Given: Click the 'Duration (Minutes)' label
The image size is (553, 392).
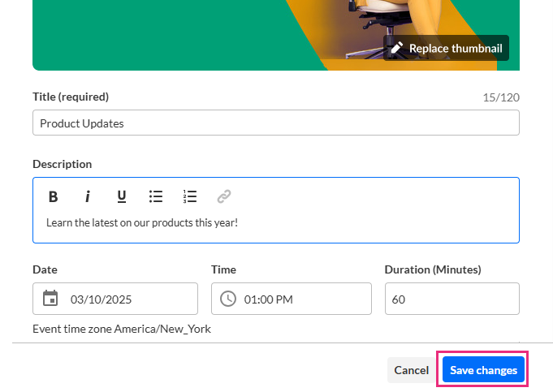Looking at the screenshot, I should tap(433, 269).
